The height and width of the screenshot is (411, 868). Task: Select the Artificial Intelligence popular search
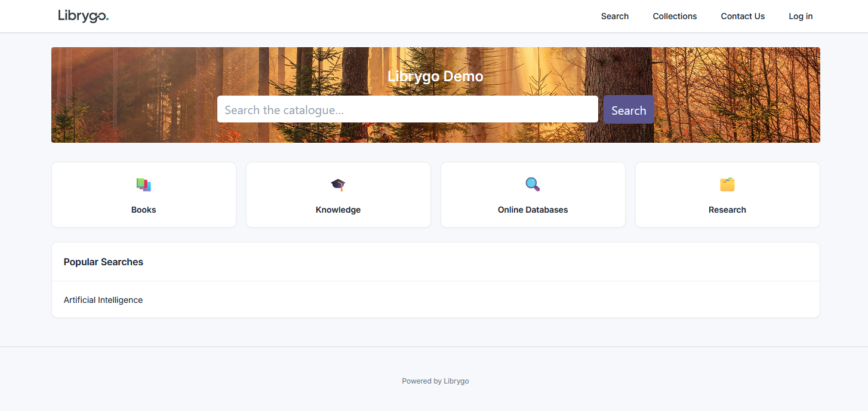pyautogui.click(x=103, y=300)
